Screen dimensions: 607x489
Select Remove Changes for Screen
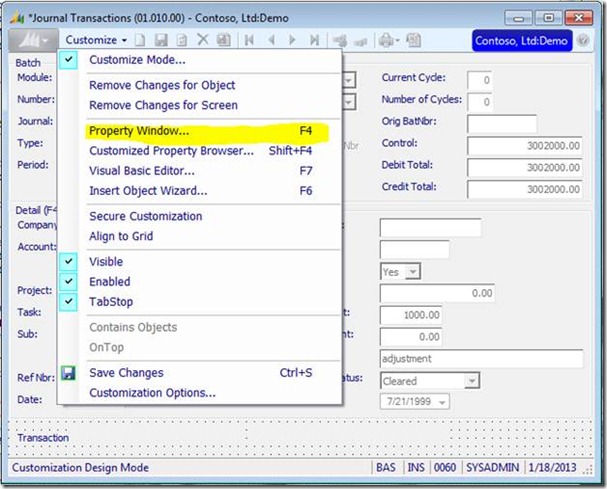pyautogui.click(x=163, y=105)
